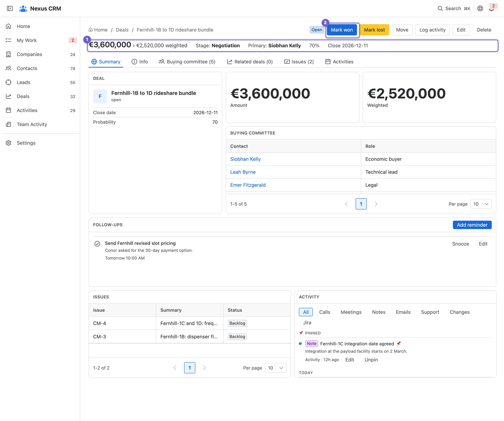504x421 pixels.
Task: Open Companies in the sidebar
Action: tap(40, 54)
